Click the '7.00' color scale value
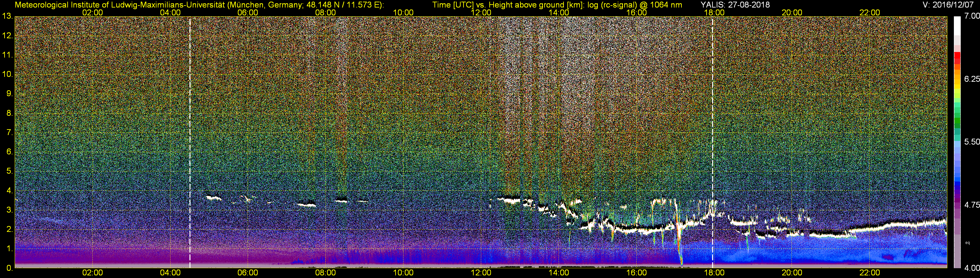The height and width of the screenshot is (278, 980). pos(972,16)
